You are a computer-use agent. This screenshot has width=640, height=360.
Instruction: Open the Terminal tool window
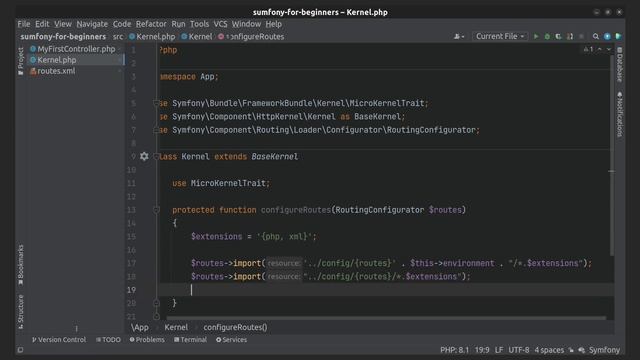click(190, 340)
